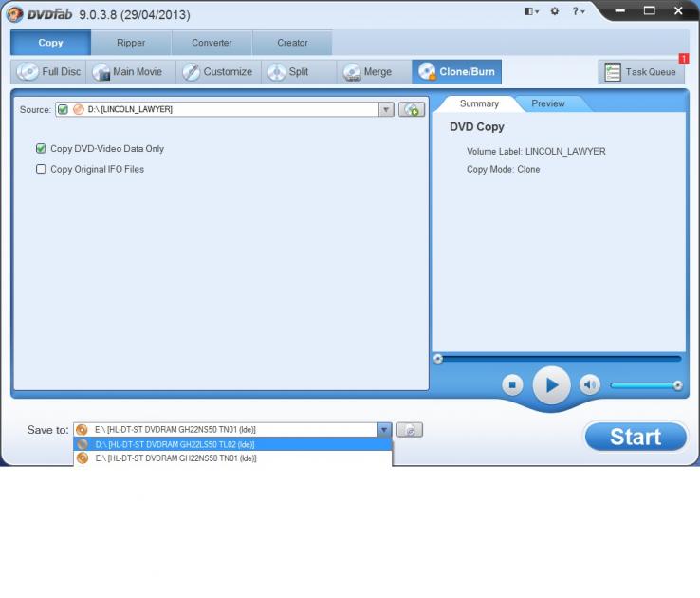Switch to the Copy tab
Image resolution: width=700 pixels, height=598 pixels.
point(51,43)
